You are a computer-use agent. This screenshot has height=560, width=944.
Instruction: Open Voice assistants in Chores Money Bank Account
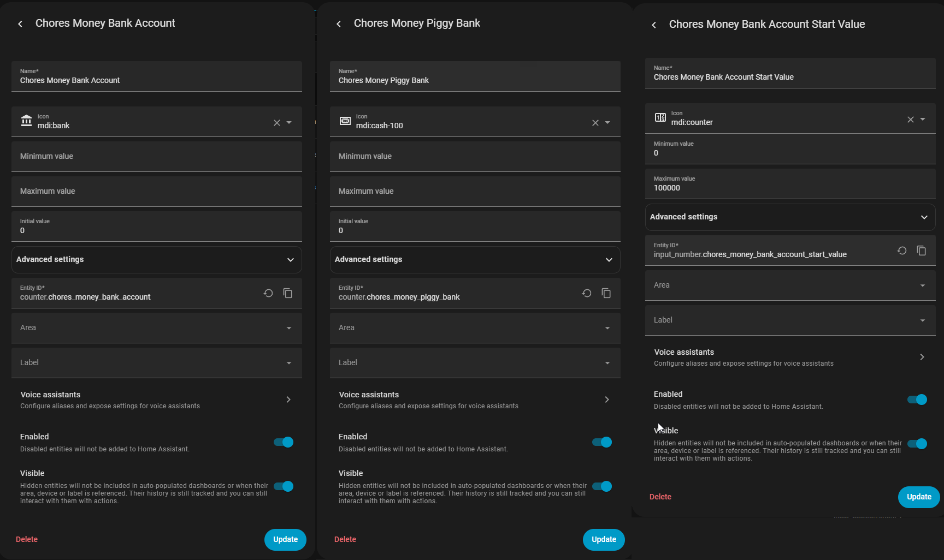[156, 400]
